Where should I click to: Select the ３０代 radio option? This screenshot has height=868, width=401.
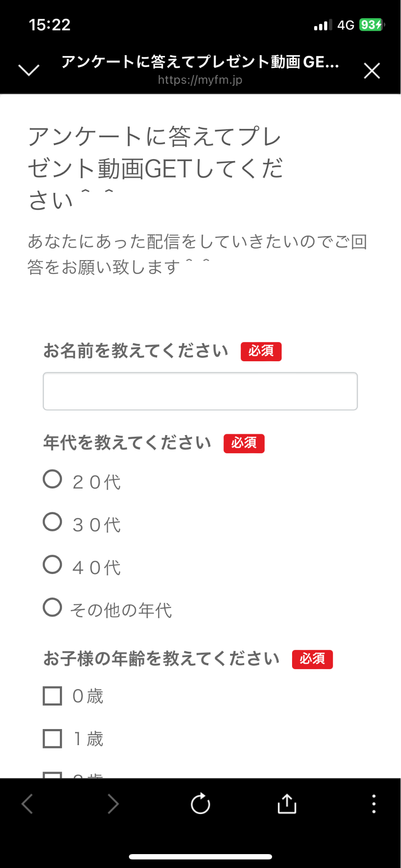(53, 522)
